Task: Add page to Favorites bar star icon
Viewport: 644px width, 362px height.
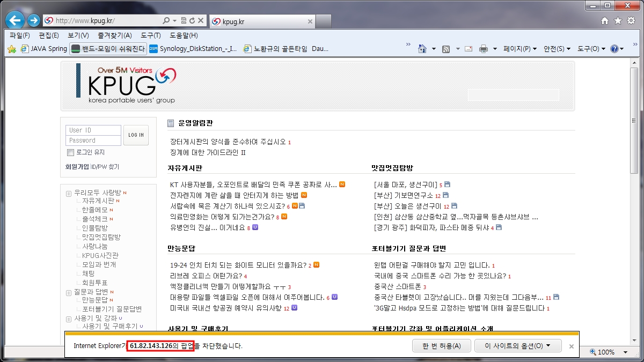Action: click(x=12, y=49)
